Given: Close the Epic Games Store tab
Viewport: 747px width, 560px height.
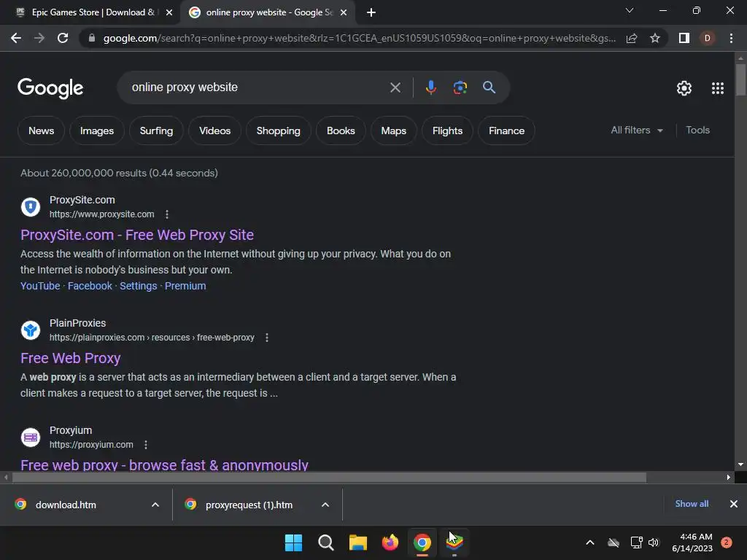Looking at the screenshot, I should pos(169,12).
